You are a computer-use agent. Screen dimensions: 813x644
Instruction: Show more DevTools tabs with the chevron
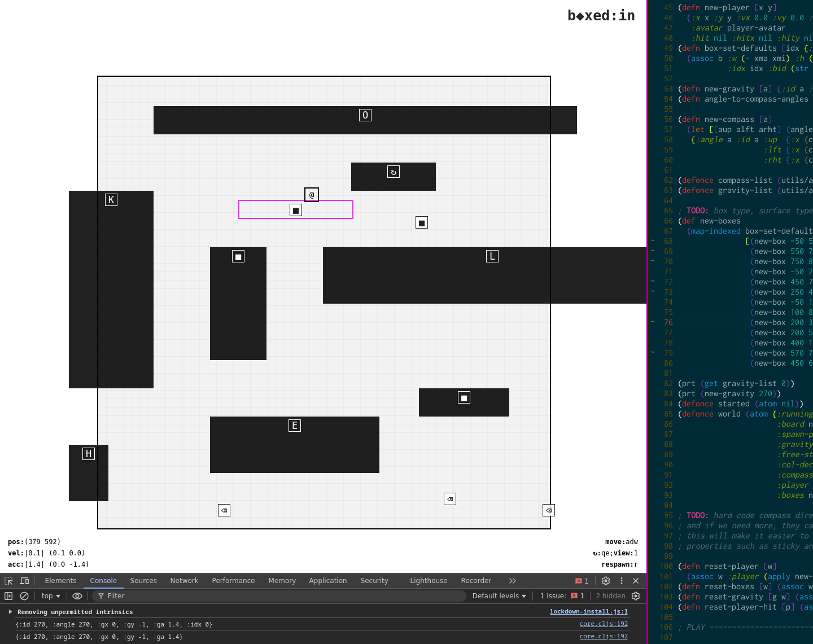pos(512,581)
